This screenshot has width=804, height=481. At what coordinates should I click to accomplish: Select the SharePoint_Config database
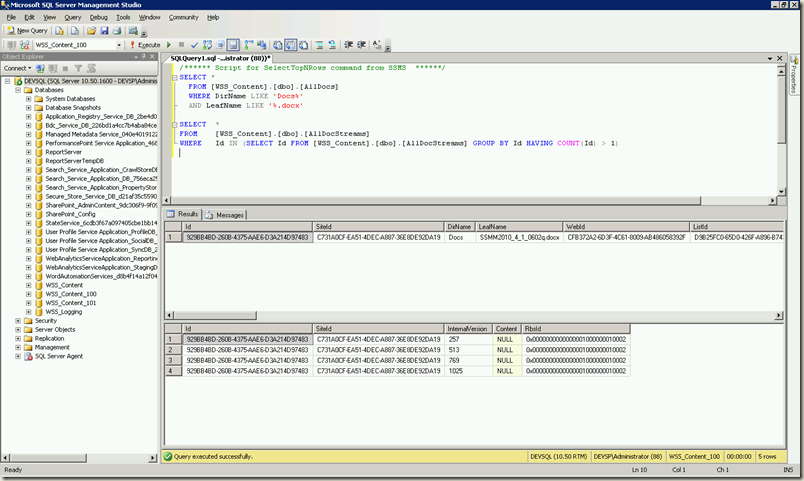(70, 214)
